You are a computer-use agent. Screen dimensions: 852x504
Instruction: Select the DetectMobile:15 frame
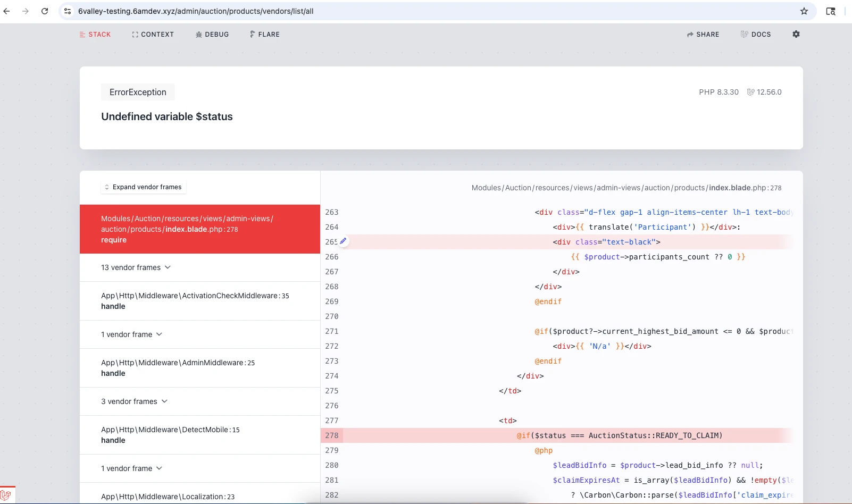tap(200, 435)
